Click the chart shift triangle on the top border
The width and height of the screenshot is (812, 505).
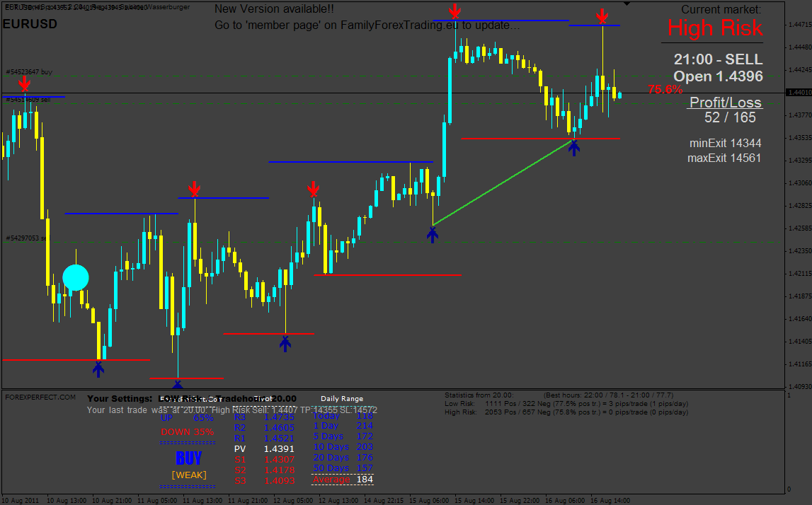pyautogui.click(x=627, y=4)
